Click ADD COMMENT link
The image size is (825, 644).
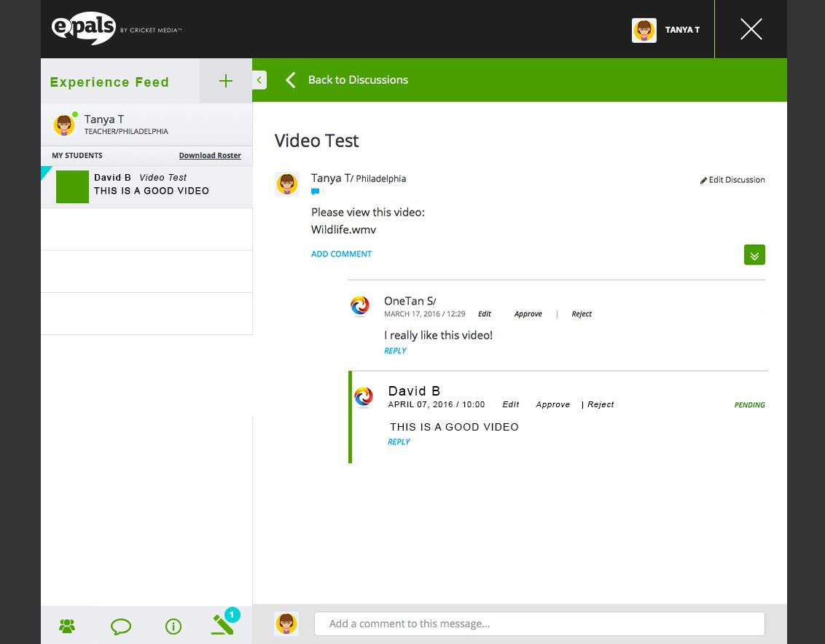point(342,254)
